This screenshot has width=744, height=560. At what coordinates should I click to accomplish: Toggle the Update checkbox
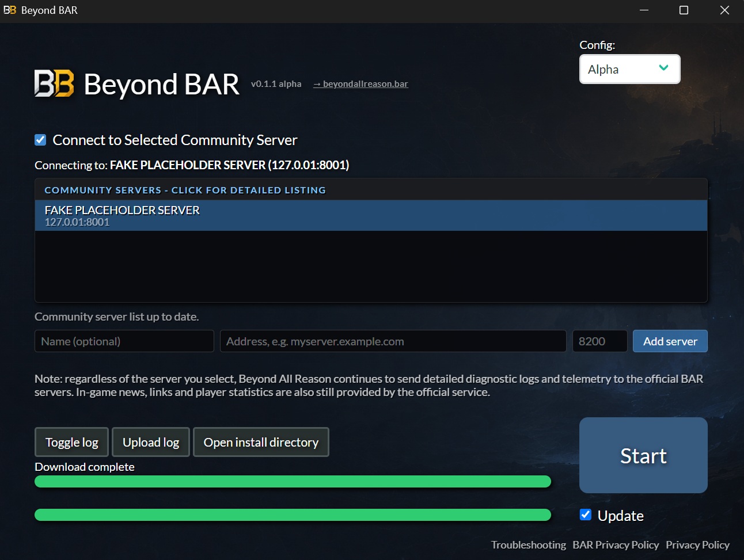[586, 515]
